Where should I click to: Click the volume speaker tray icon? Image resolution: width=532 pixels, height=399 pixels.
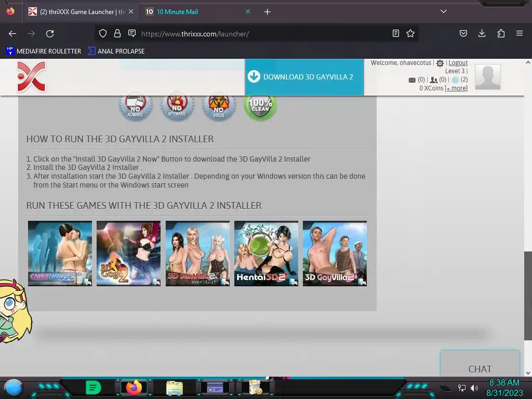(474, 388)
